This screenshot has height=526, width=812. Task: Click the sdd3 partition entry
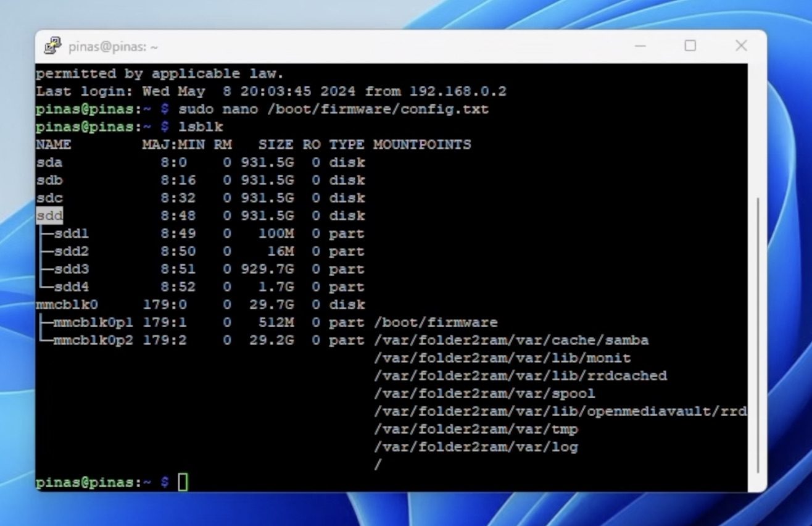(x=71, y=270)
